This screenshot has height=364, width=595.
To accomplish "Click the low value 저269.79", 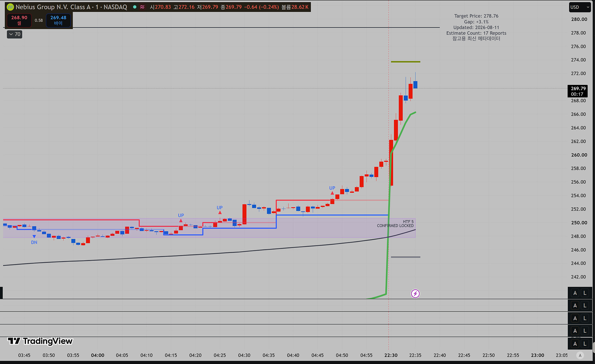I will 207,7.
